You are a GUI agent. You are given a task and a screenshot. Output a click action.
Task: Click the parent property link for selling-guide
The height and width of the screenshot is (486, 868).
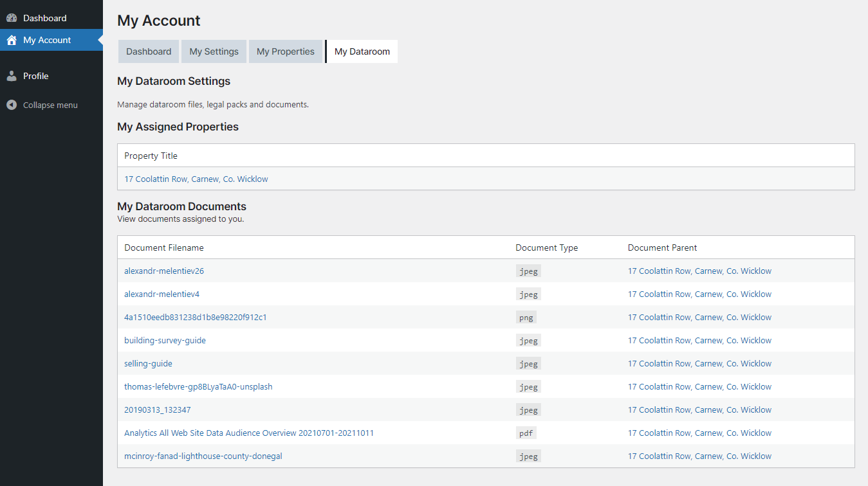tap(699, 364)
